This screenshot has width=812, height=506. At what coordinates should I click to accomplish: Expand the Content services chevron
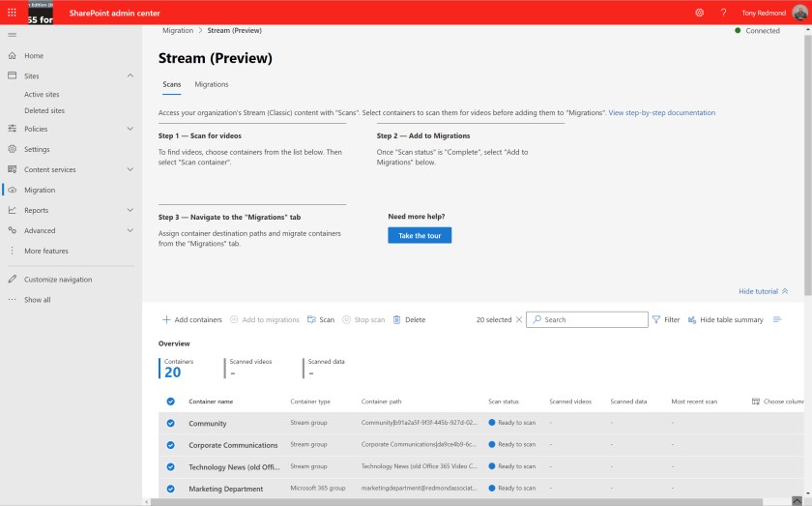point(130,169)
